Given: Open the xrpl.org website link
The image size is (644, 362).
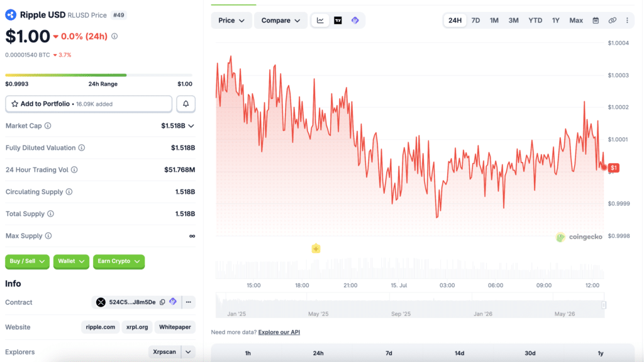Looking at the screenshot, I should click(x=136, y=327).
